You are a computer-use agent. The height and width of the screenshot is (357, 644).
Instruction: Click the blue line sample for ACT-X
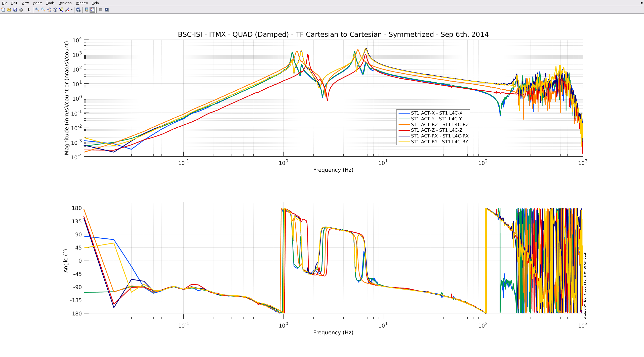pos(404,113)
